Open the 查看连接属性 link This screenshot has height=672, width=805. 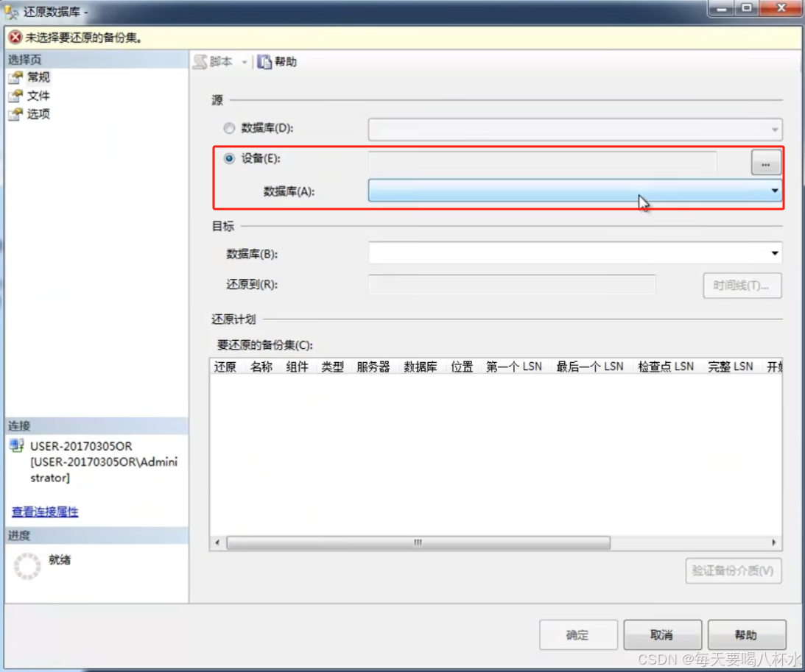[x=45, y=512]
